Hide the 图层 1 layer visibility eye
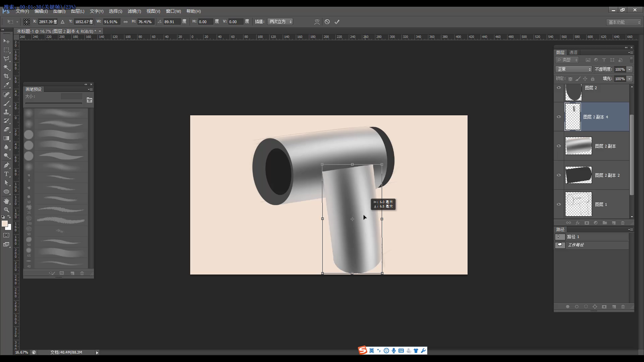This screenshot has height=362, width=644. 559,204
